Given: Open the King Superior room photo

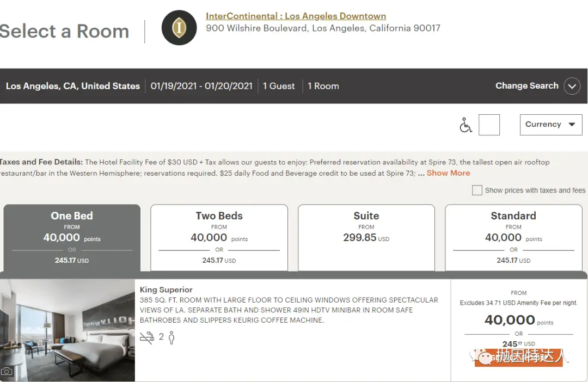Looking at the screenshot, I should (68, 330).
